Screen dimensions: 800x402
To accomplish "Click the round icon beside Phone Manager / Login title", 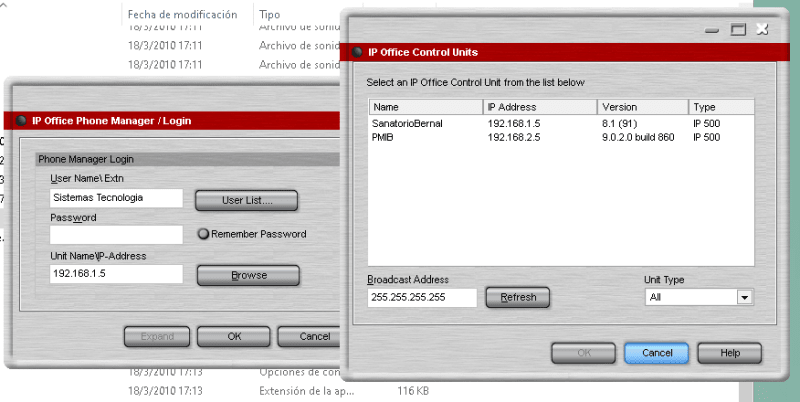I will 21,121.
